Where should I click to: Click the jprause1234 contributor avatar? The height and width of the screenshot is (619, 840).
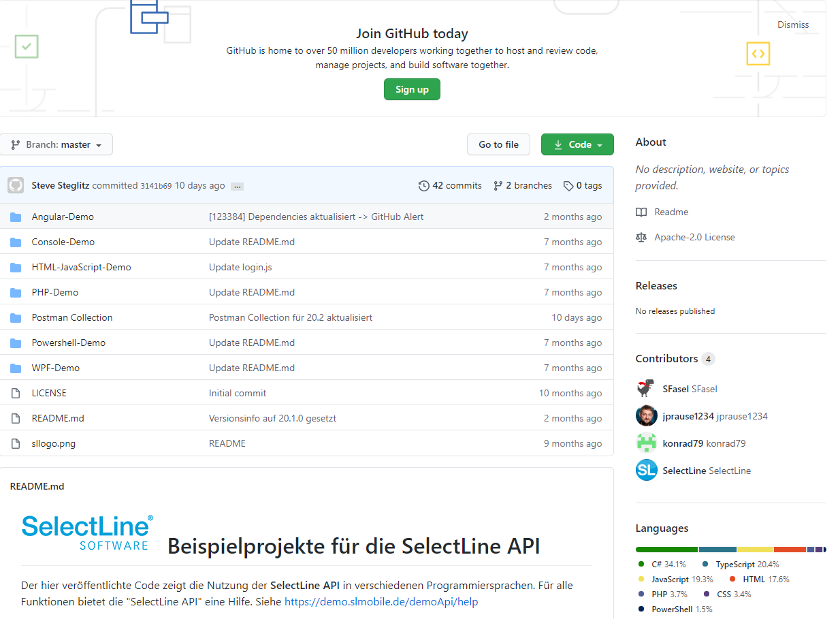646,416
